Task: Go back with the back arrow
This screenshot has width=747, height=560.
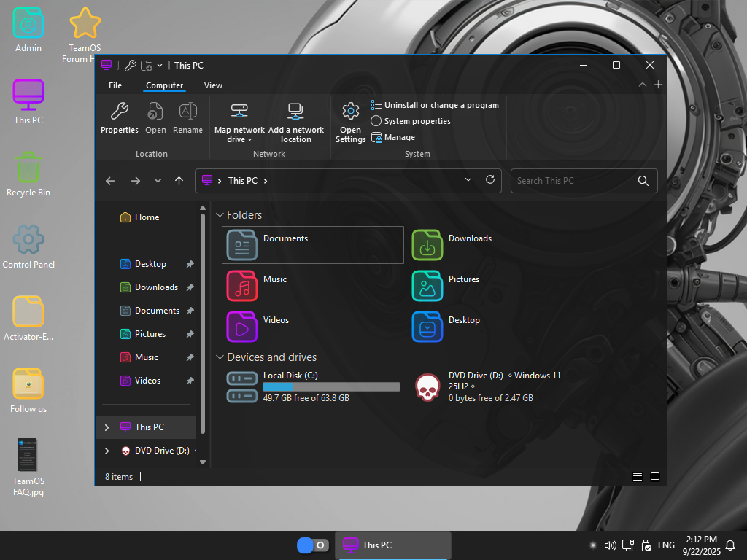Action: (110, 181)
